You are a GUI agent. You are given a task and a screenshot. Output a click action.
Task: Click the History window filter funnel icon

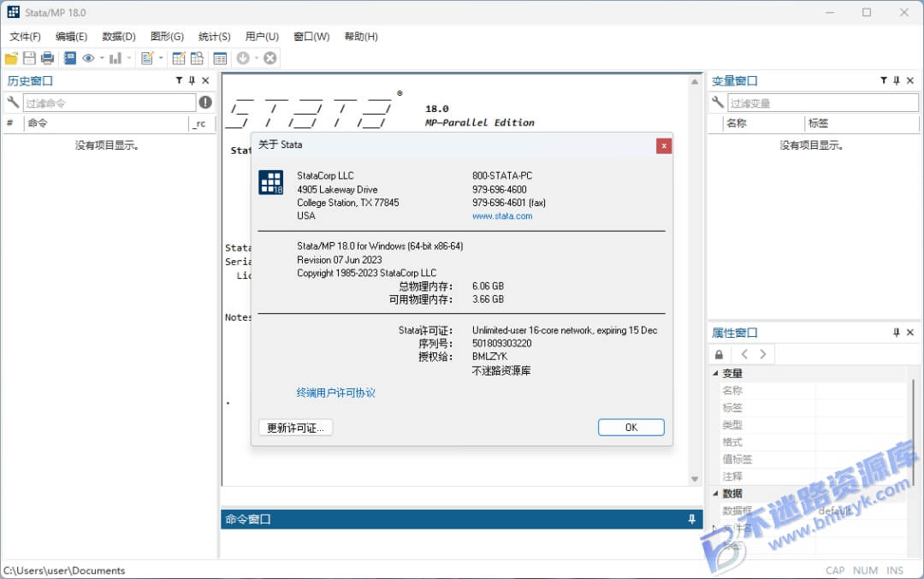[x=179, y=80]
